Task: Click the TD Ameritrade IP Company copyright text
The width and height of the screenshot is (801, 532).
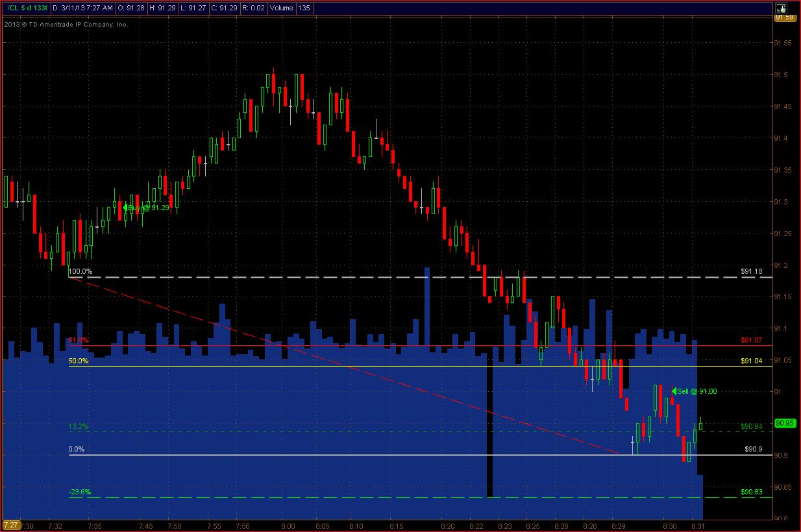Action: (x=66, y=25)
